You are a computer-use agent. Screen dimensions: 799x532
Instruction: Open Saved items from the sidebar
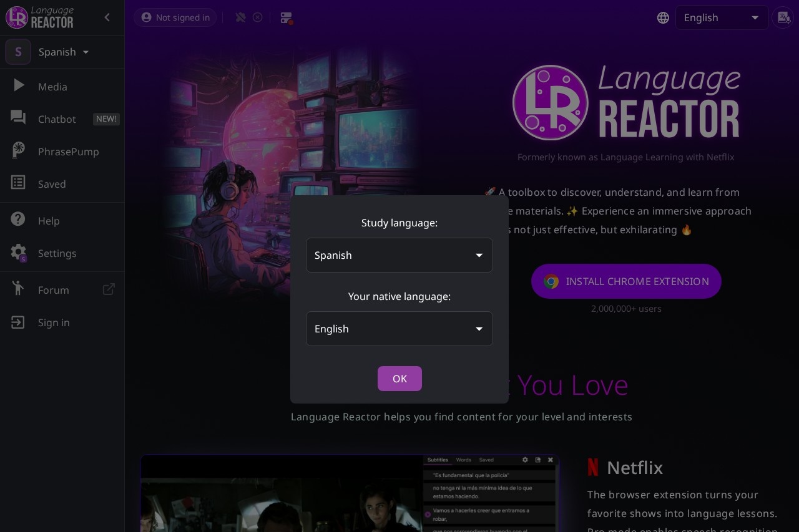52,184
